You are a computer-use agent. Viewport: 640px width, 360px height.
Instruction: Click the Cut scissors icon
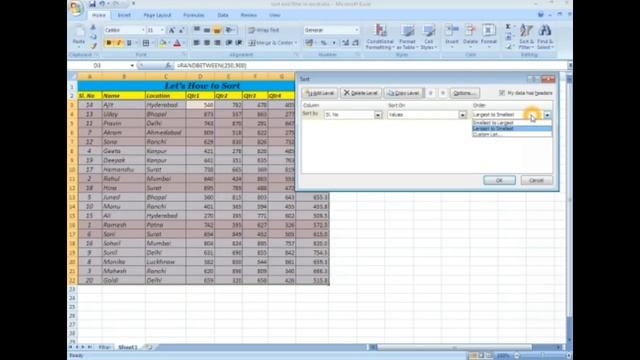[x=93, y=28]
